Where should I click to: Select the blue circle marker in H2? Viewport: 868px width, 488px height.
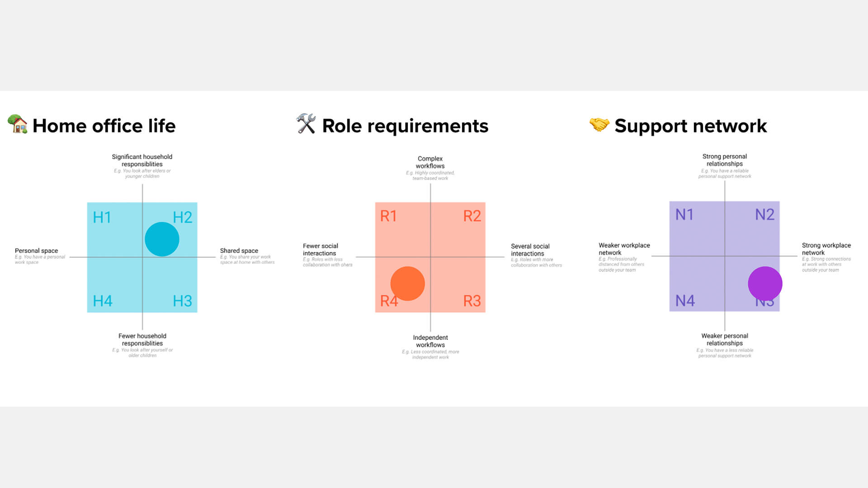(x=162, y=239)
